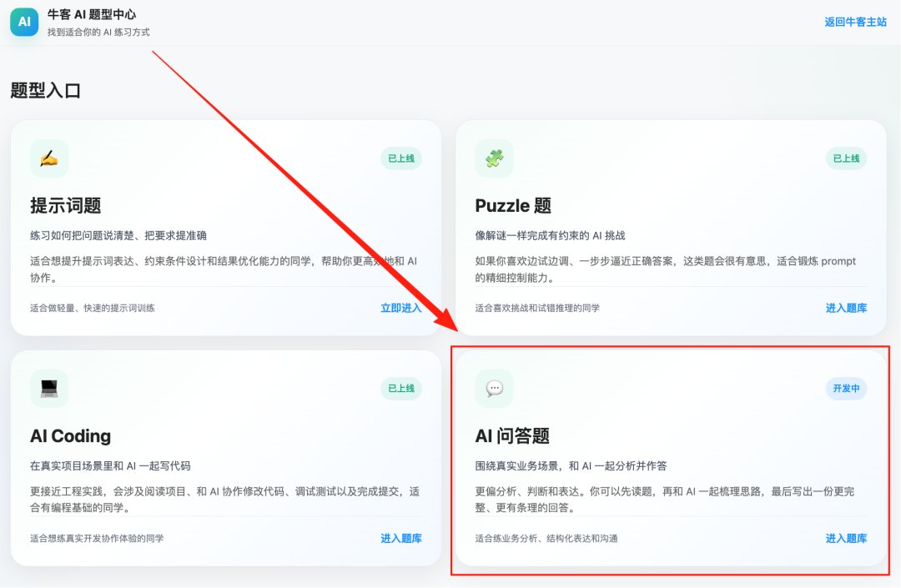
Task: Click the AI logo icon in header
Action: tap(24, 22)
